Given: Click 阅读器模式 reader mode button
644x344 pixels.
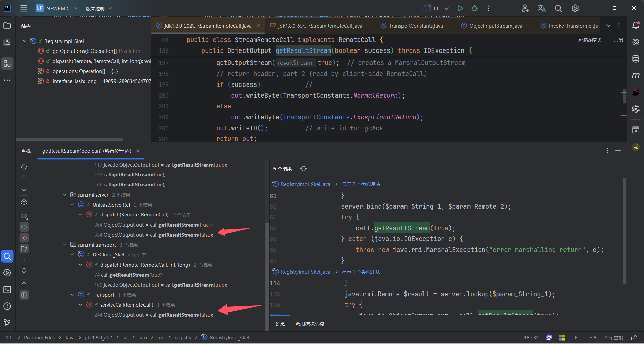Looking at the screenshot, I should click(589, 40).
